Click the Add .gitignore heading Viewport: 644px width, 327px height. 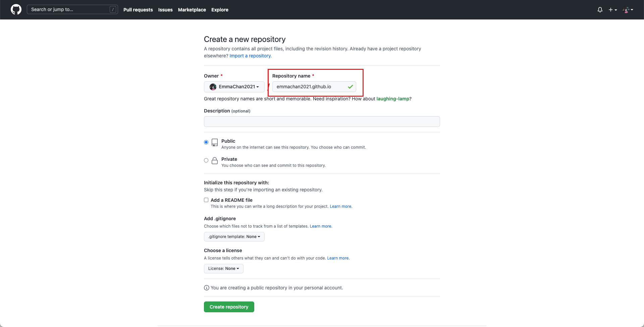(x=220, y=219)
